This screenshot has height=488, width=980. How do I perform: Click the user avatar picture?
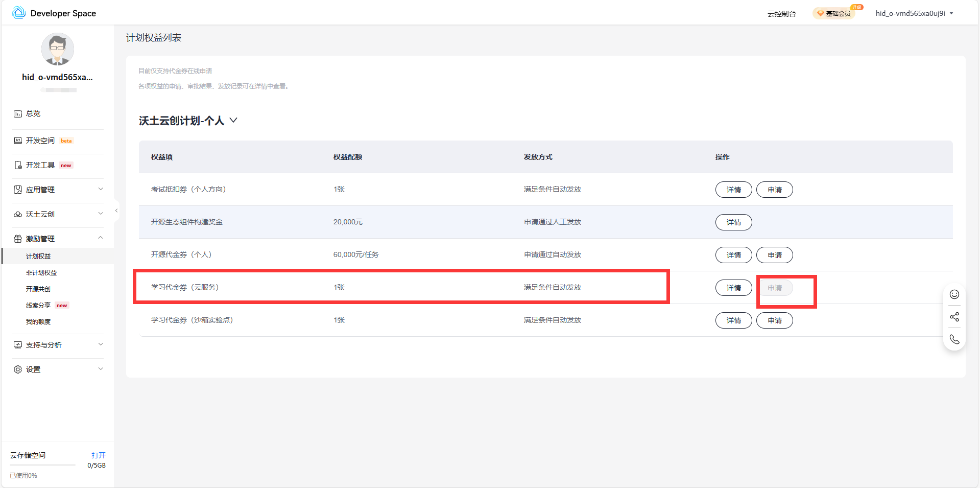[57, 50]
